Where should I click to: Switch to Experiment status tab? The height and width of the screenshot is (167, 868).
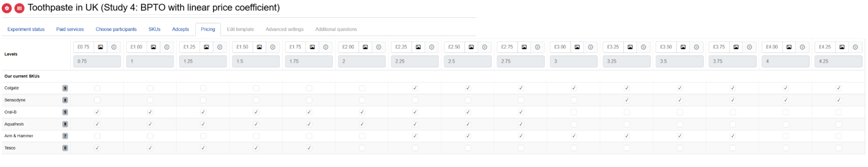pos(26,29)
